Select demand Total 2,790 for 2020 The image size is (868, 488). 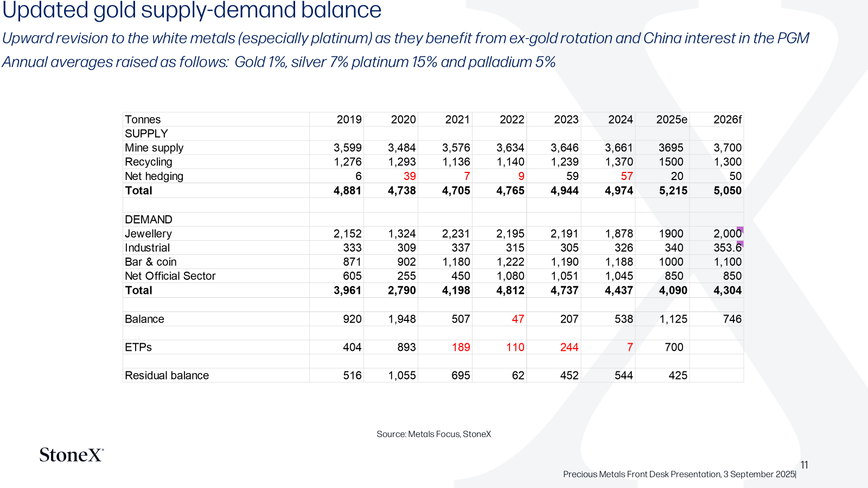[x=402, y=291]
